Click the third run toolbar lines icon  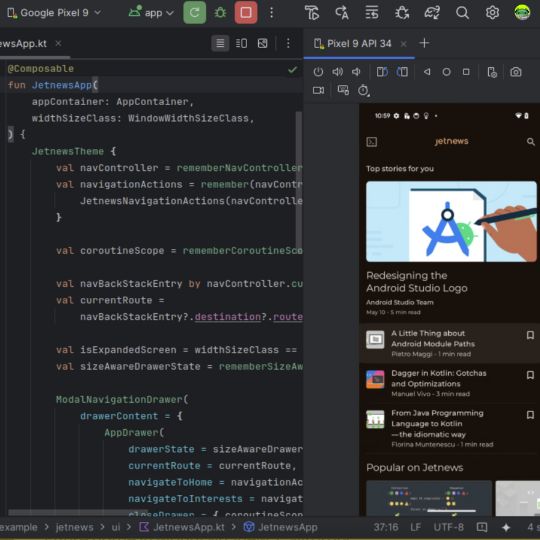click(372, 13)
